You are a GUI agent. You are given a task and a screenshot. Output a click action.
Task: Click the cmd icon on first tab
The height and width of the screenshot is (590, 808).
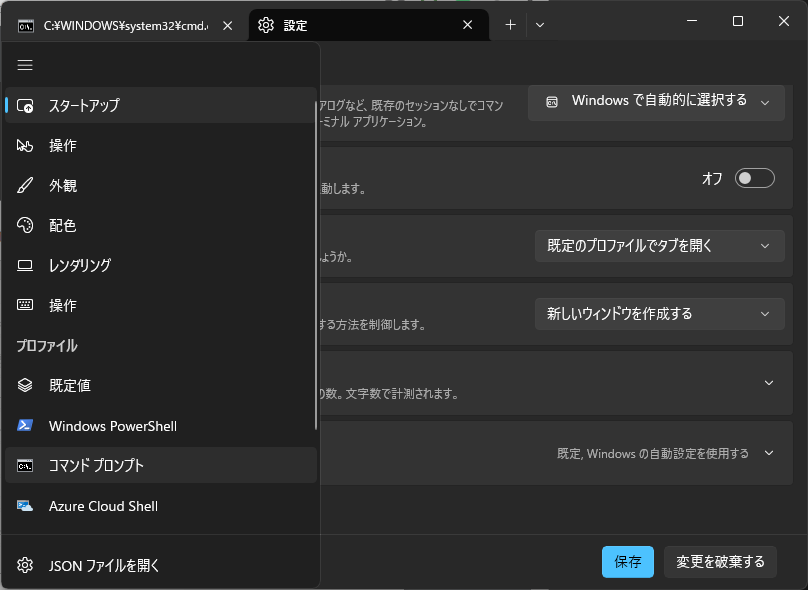(26, 26)
